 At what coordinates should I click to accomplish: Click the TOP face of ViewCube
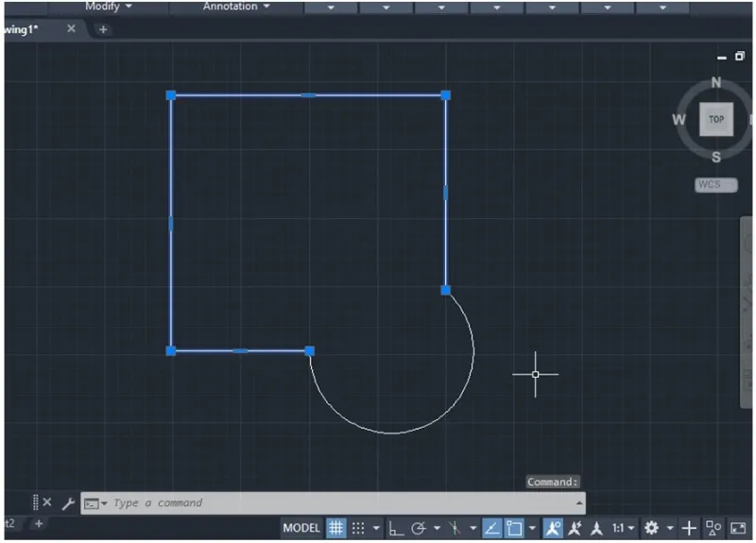[716, 119]
